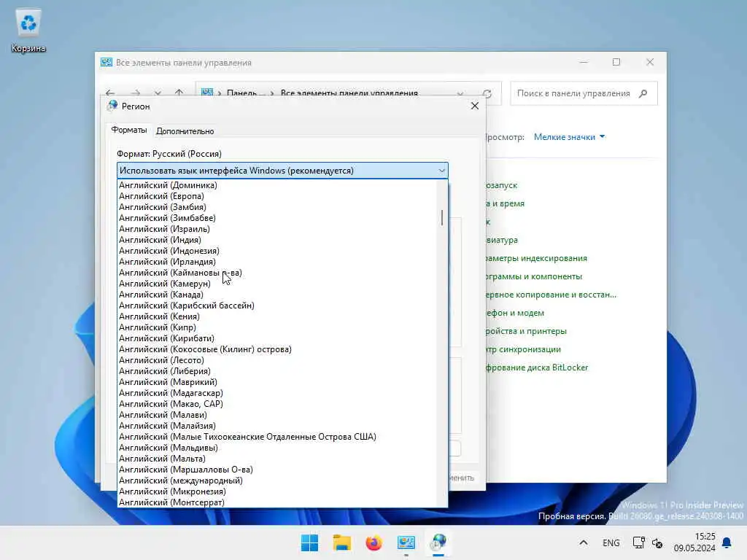The height and width of the screenshot is (560, 747).
Task: Go up one level in Control Panel
Action: point(179,93)
